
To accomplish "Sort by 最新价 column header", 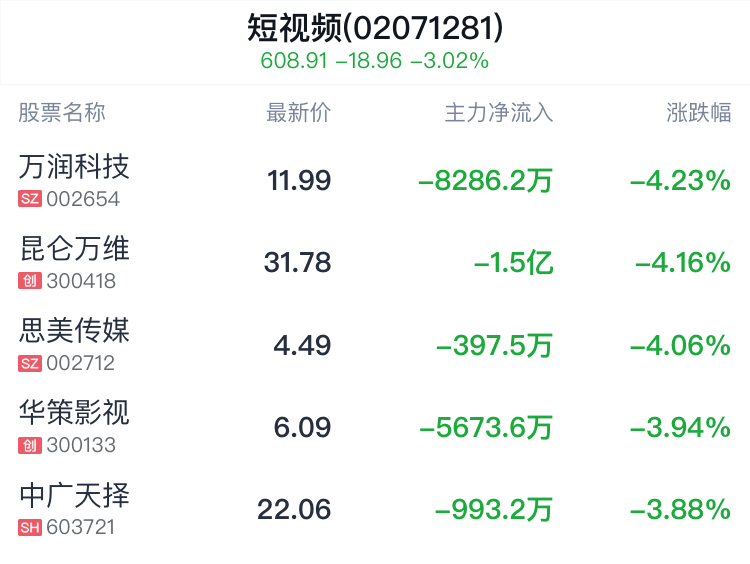I will tap(298, 113).
